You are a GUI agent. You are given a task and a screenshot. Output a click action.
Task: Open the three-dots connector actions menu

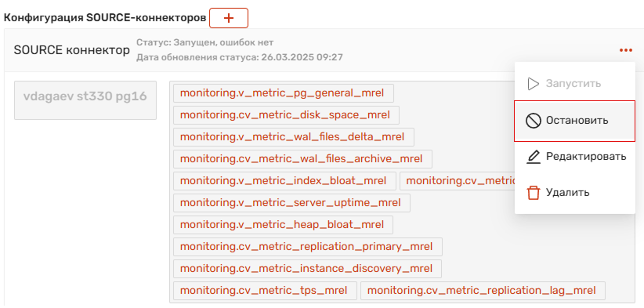click(625, 50)
